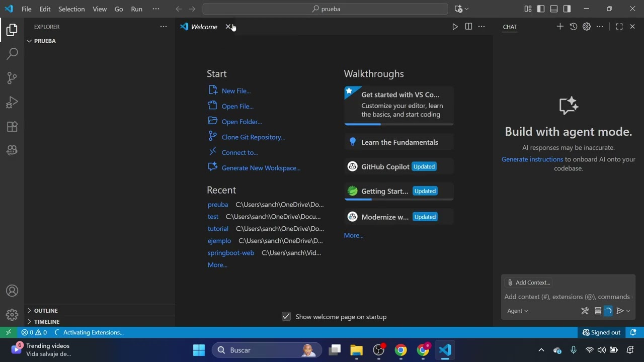Open the Copilot status dropdown in title bar
The width and height of the screenshot is (644, 362).
(461, 9)
